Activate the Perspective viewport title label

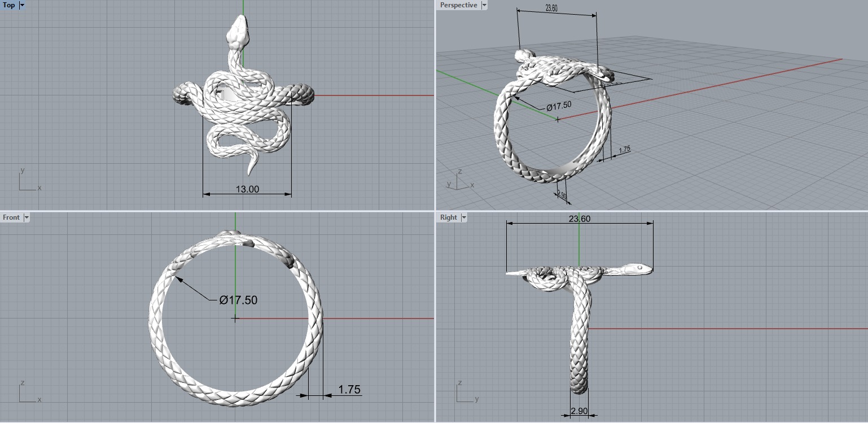click(x=458, y=5)
